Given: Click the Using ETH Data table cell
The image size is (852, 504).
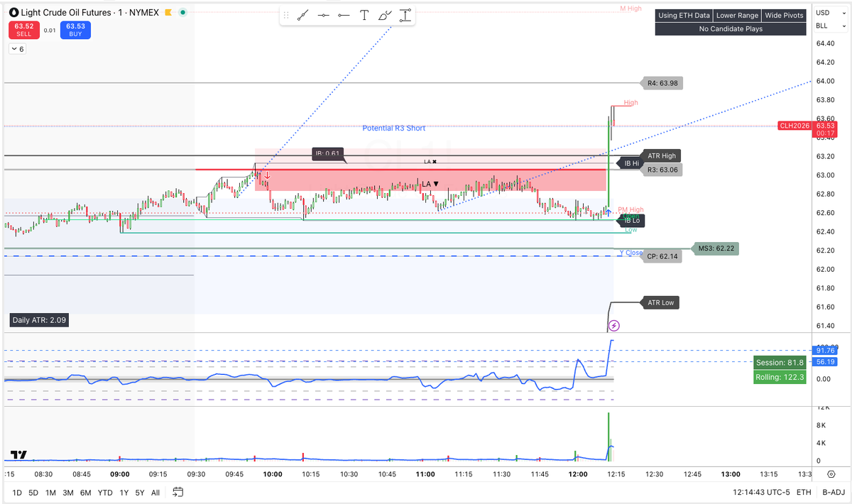Looking at the screenshot, I should [x=684, y=16].
